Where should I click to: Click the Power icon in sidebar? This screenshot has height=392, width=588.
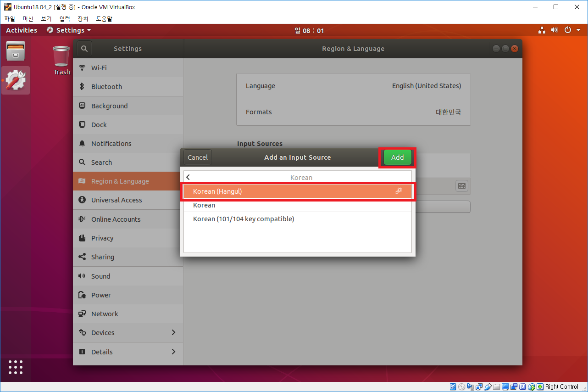tap(82, 295)
